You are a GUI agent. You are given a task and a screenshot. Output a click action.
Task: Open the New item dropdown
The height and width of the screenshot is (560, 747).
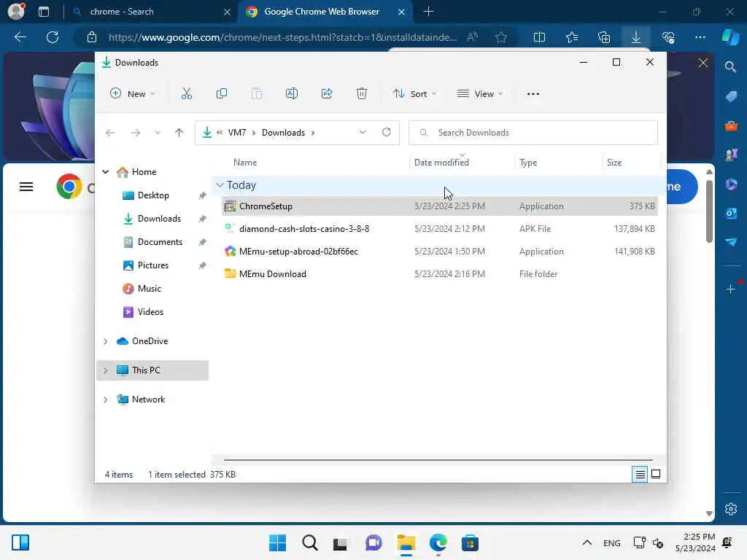(132, 94)
